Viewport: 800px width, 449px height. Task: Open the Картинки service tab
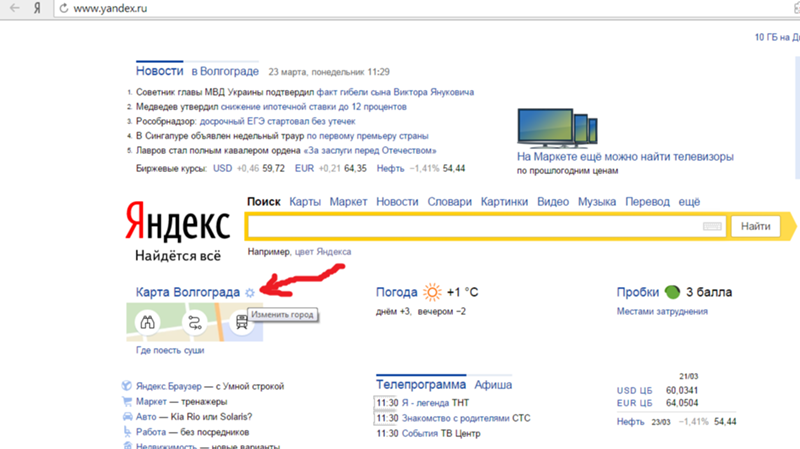(504, 202)
